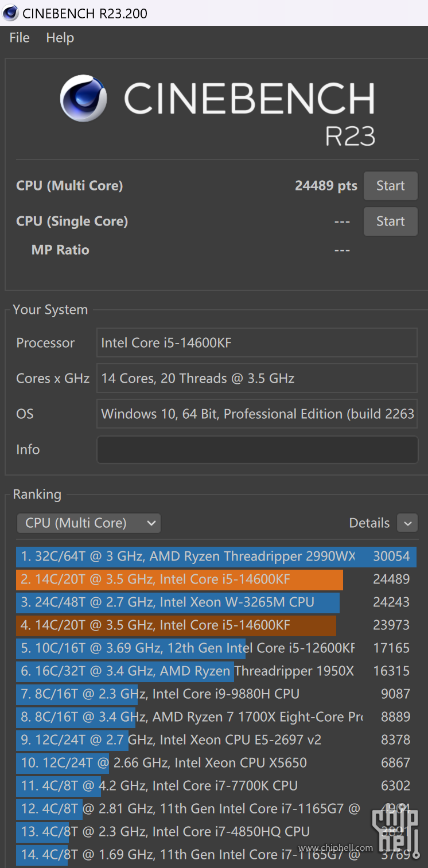Open the CPU (Multi Core) ranking dropdown
The width and height of the screenshot is (428, 868).
pos(89,523)
